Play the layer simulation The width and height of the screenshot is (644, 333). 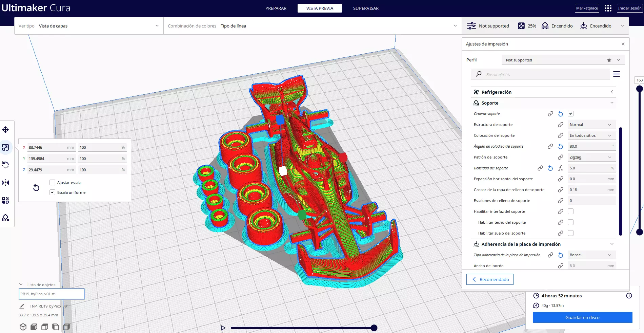(223, 328)
